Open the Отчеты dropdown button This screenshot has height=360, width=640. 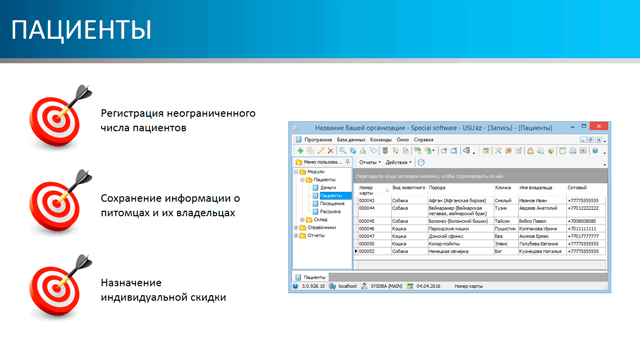(369, 162)
